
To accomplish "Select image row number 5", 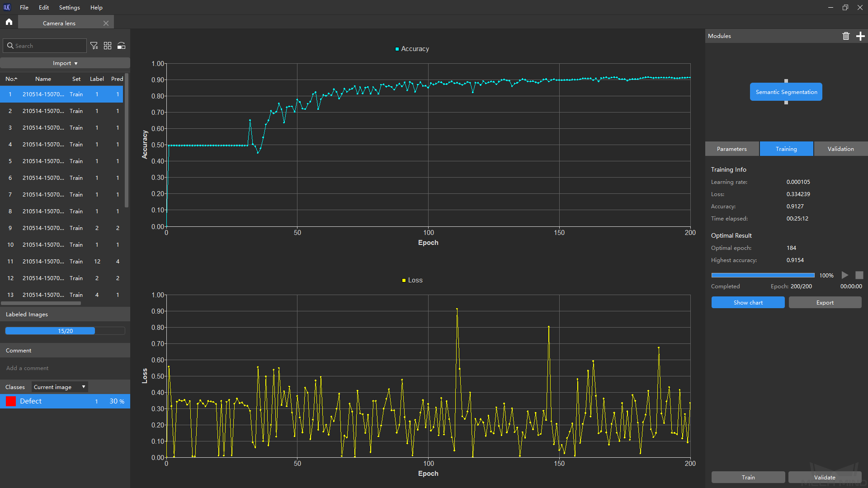I will pos(62,161).
